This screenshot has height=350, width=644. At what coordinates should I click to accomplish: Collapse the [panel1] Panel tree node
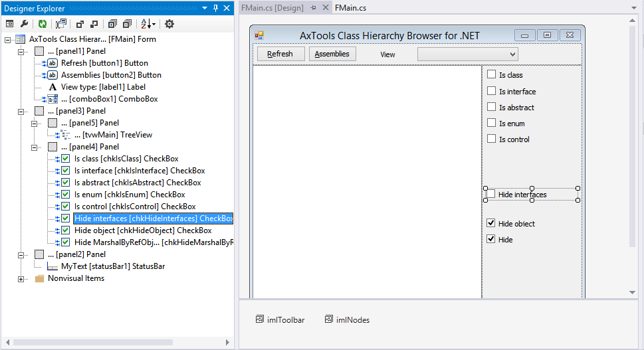(21, 52)
